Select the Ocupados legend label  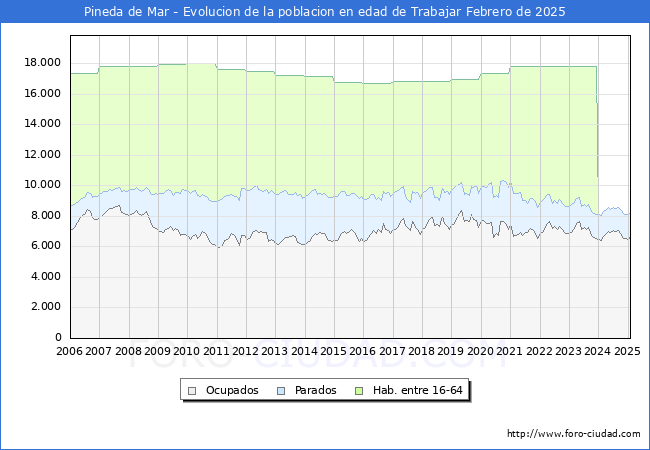(232, 390)
